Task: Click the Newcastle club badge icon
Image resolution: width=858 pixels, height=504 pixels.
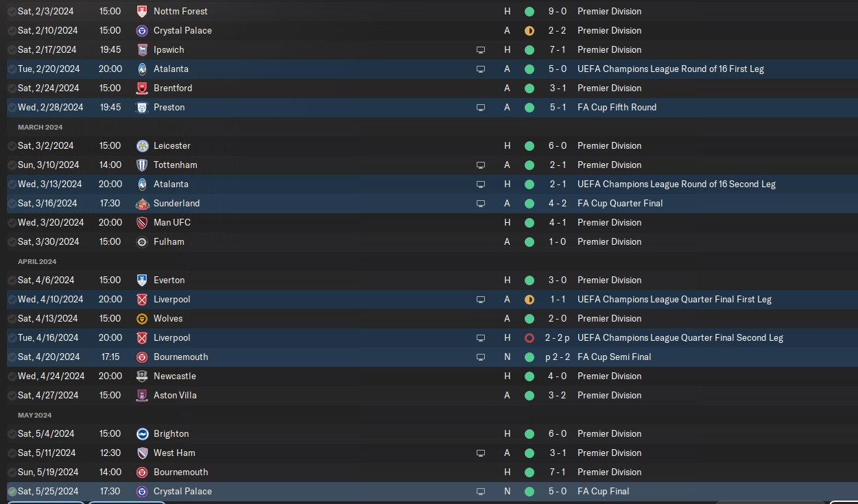Action: click(142, 376)
